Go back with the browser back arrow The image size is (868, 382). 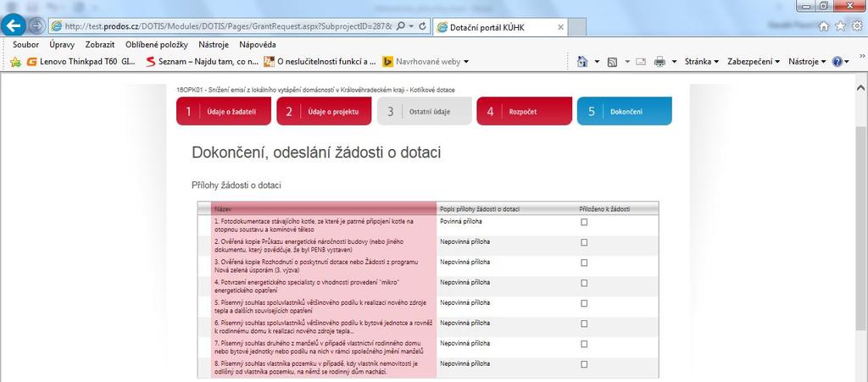[x=14, y=25]
